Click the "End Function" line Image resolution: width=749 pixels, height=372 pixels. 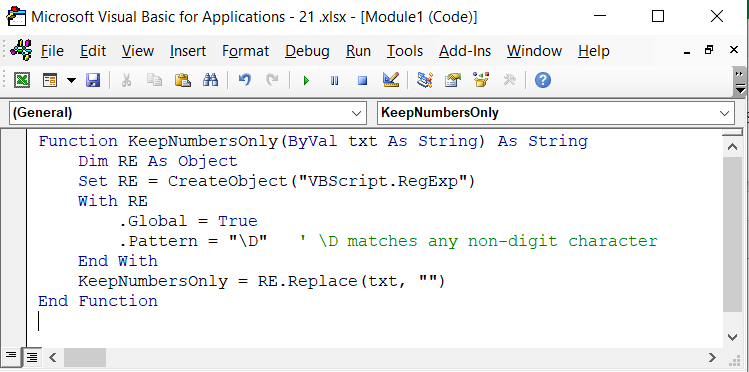pos(98,301)
